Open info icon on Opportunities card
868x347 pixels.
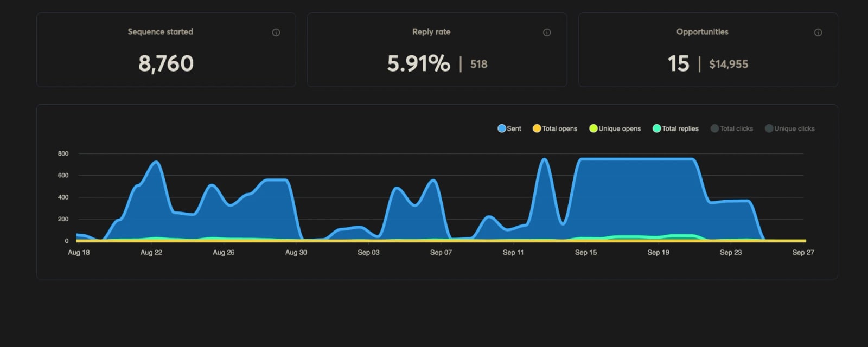818,33
